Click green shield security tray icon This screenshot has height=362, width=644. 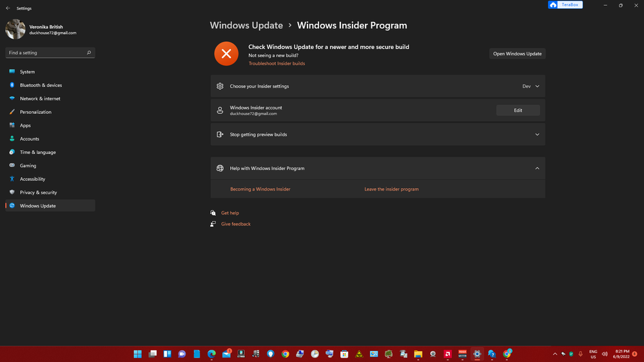571,354
